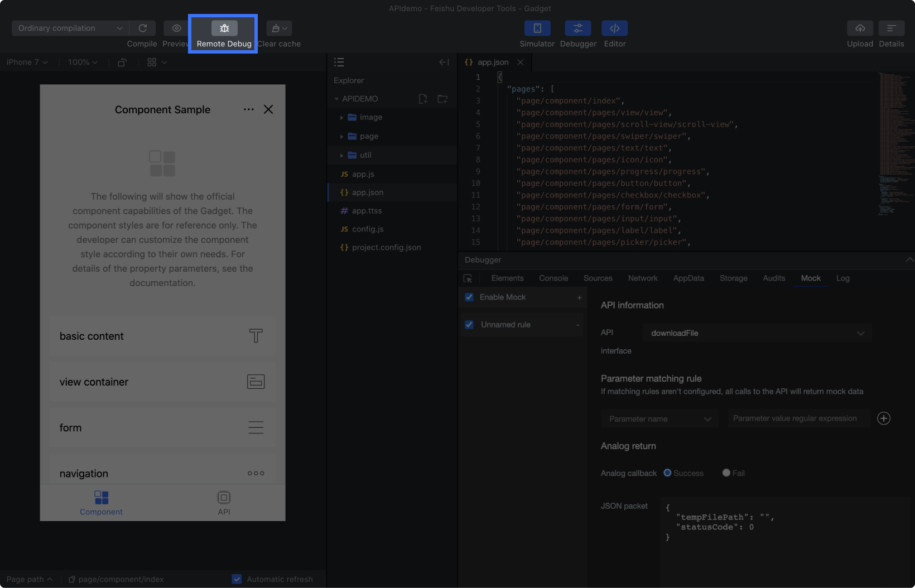This screenshot has height=588, width=915.
Task: Open Preview with the eye icon
Action: click(x=176, y=28)
